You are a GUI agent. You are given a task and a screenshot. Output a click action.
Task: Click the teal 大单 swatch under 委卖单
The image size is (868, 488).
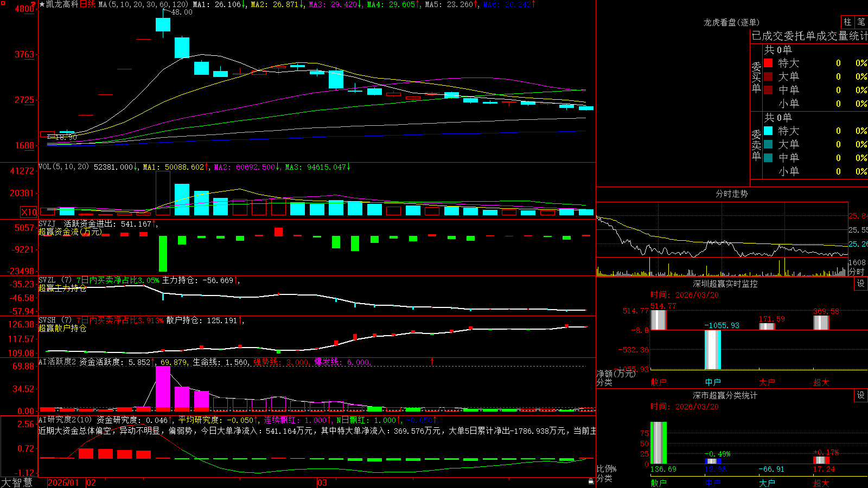click(768, 144)
